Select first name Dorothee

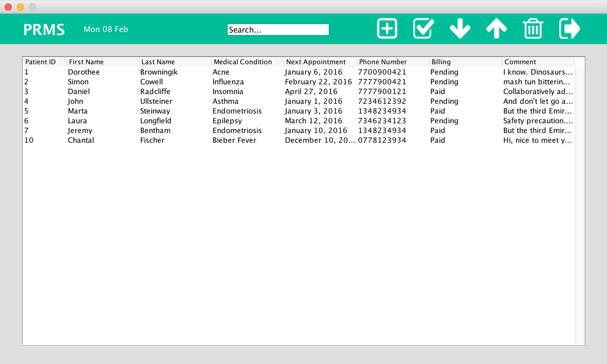tap(84, 72)
